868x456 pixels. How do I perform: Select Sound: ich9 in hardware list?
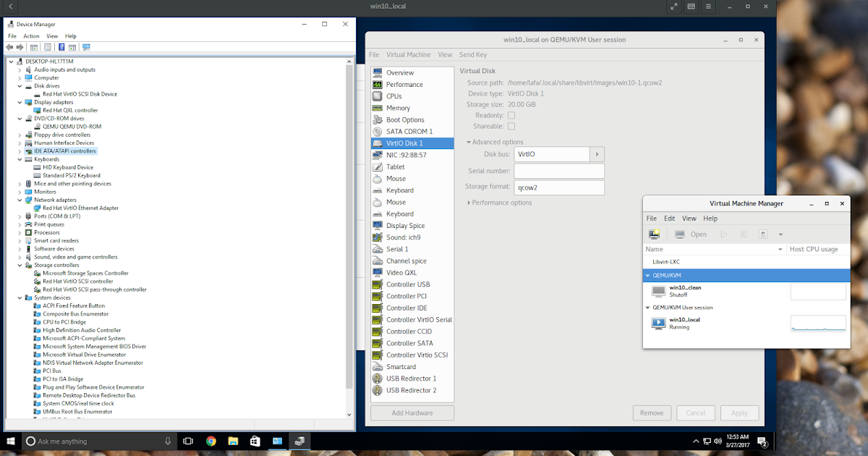(412, 237)
